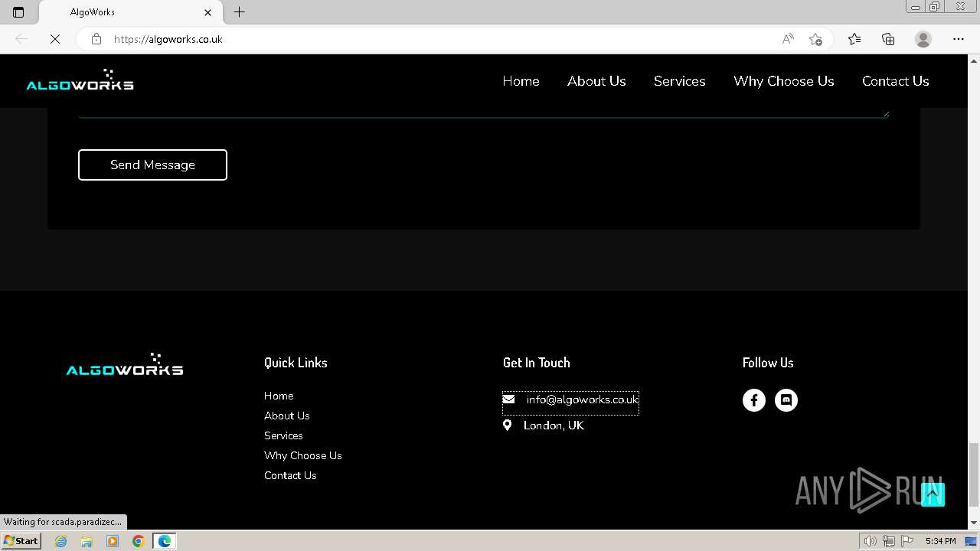Open Why Choose Us in top navigation
Viewport: 980px width, 551px height.
[x=784, y=81]
